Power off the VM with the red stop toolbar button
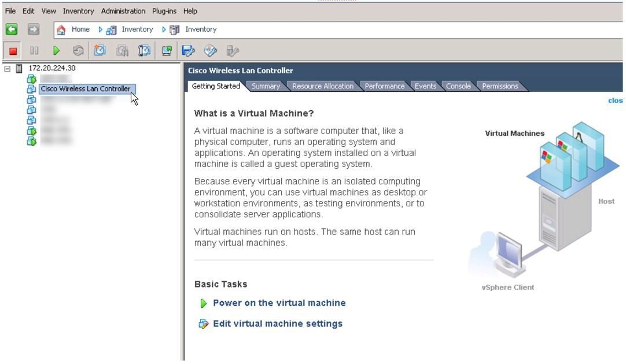 click(13, 51)
